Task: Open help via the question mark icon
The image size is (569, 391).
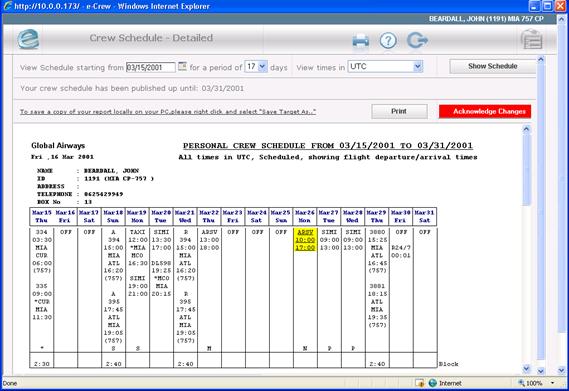Action: tap(388, 40)
